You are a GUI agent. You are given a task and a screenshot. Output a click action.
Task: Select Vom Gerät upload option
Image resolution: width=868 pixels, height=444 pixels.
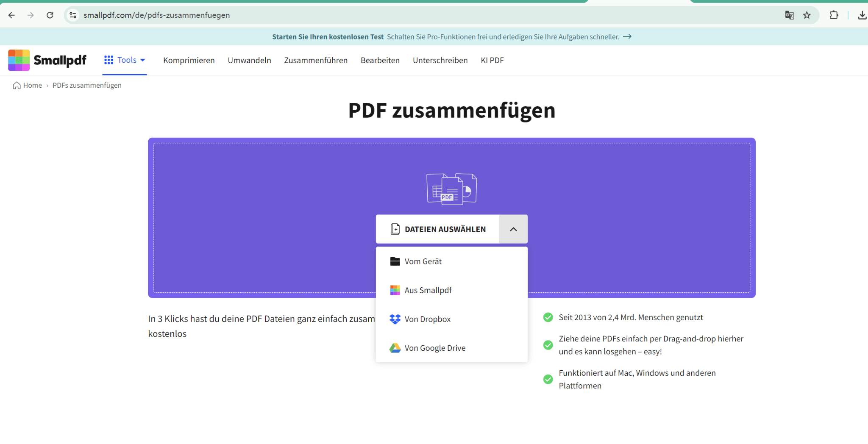click(x=452, y=261)
